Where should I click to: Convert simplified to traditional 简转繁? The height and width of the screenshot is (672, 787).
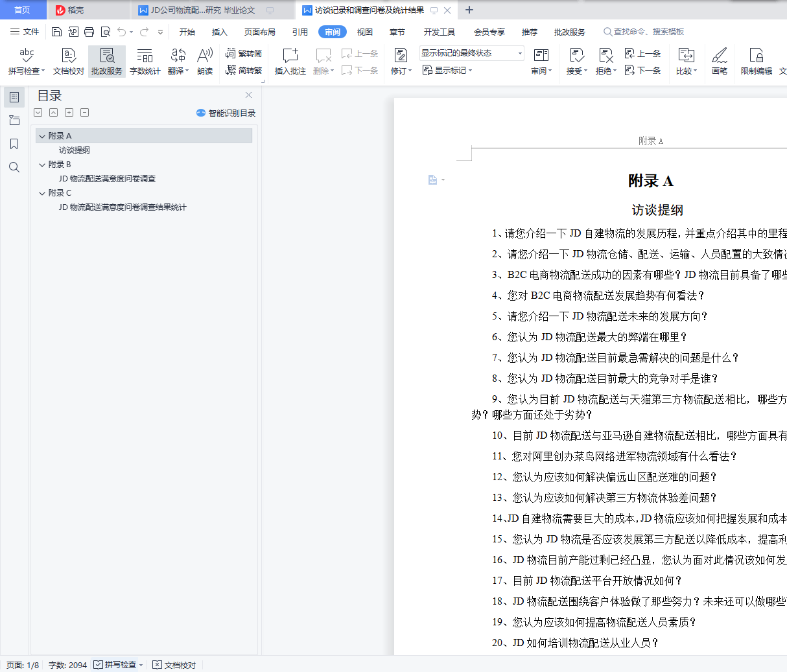[x=244, y=71]
